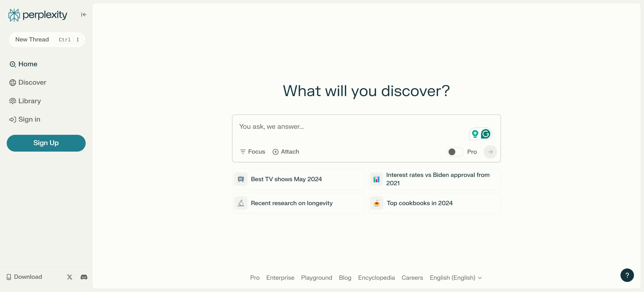Open Perplexity's X (Twitter) page

[x=70, y=277]
